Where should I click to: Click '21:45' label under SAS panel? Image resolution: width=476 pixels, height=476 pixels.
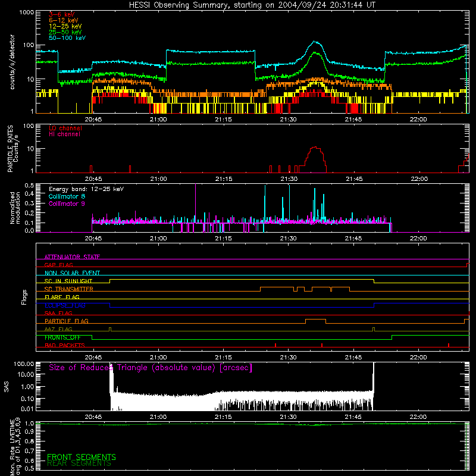[353, 417]
